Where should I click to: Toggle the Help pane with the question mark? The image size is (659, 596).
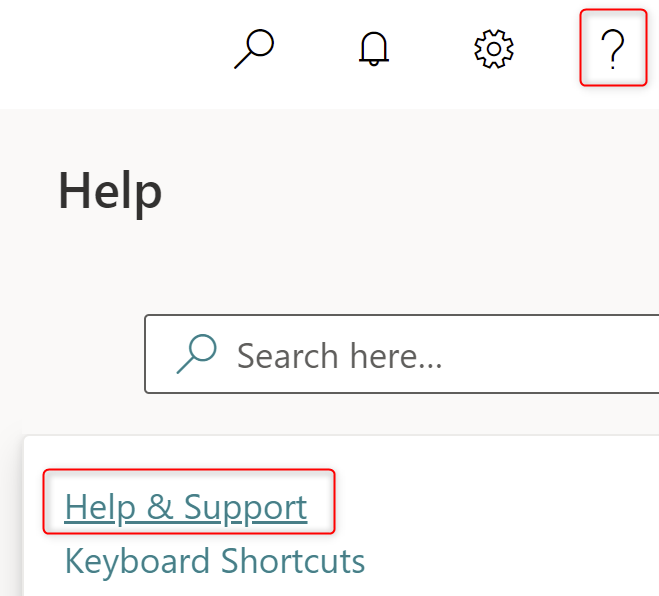click(613, 48)
